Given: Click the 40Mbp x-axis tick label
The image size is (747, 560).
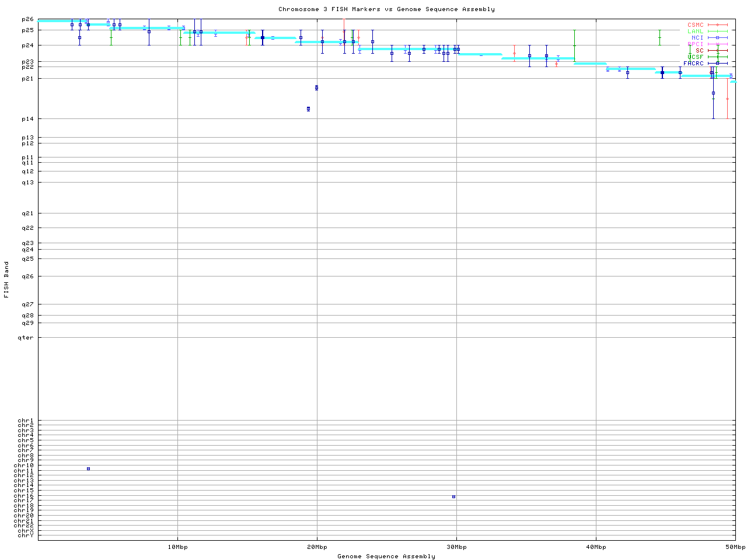Looking at the screenshot, I should 596,547.
